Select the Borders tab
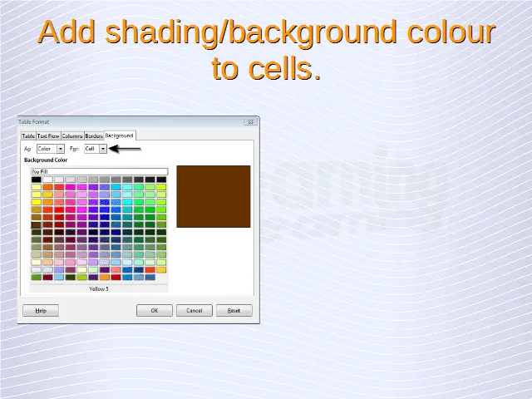532x399 pixels. pos(94,135)
